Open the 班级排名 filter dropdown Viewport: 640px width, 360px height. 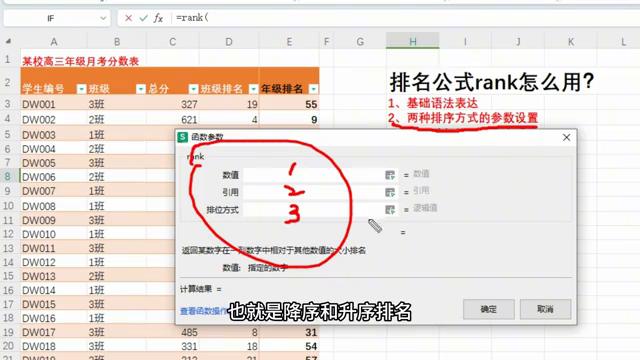[253, 89]
